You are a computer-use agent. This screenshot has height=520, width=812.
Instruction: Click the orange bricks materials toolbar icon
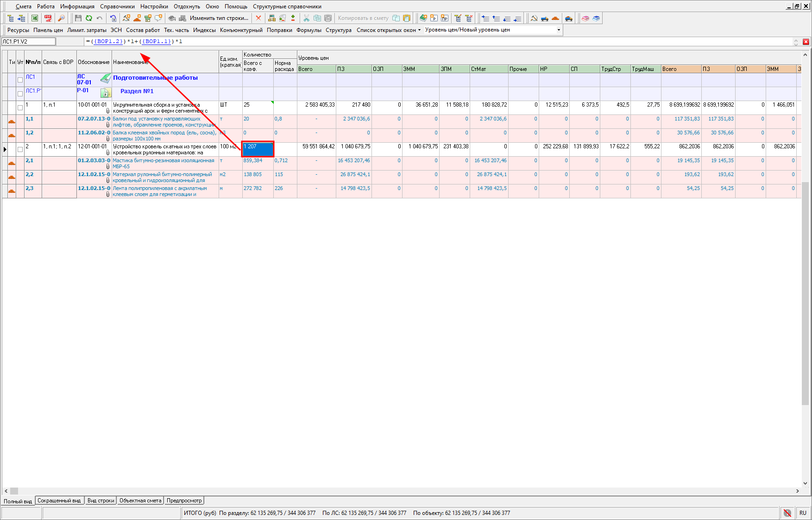click(x=555, y=18)
